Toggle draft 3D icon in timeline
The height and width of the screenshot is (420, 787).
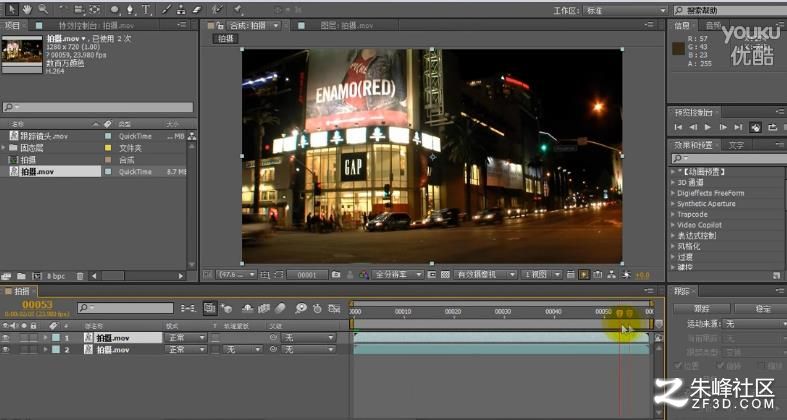pyautogui.click(x=226, y=309)
